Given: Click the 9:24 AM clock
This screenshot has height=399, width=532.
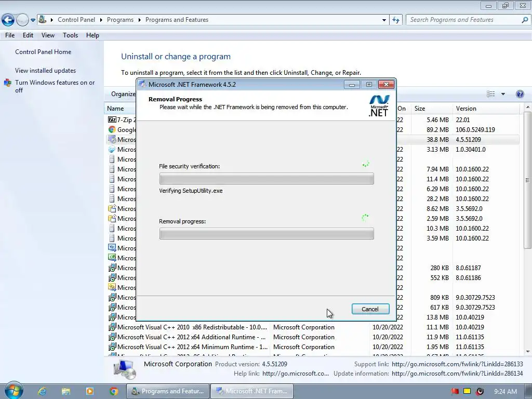Looking at the screenshot, I should (x=506, y=392).
